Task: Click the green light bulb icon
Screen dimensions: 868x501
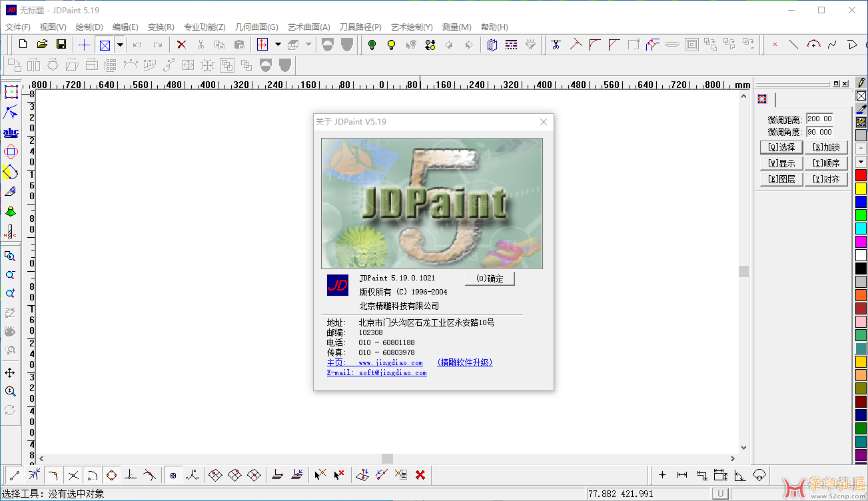Action: tap(372, 45)
